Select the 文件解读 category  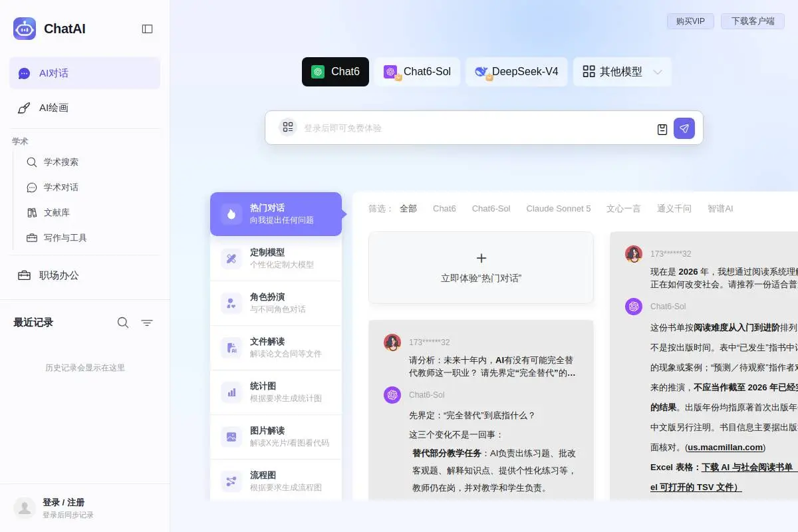[276, 348]
